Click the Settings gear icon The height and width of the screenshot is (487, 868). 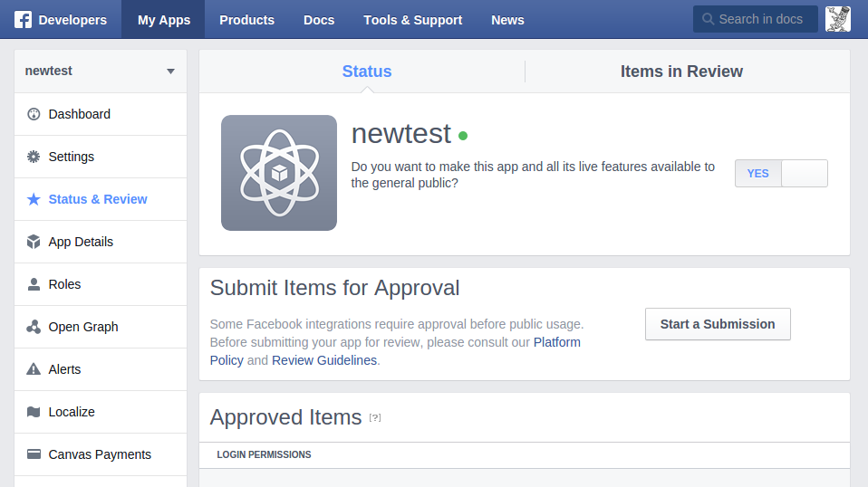[34, 157]
